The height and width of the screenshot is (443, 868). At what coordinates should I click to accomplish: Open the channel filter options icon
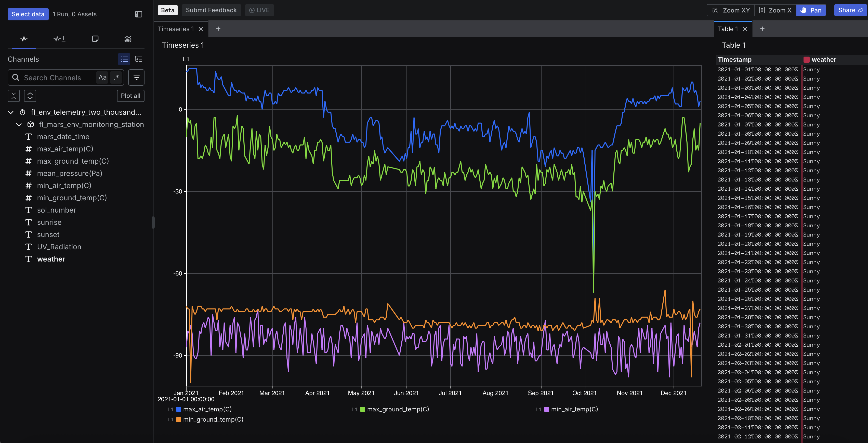(x=136, y=77)
